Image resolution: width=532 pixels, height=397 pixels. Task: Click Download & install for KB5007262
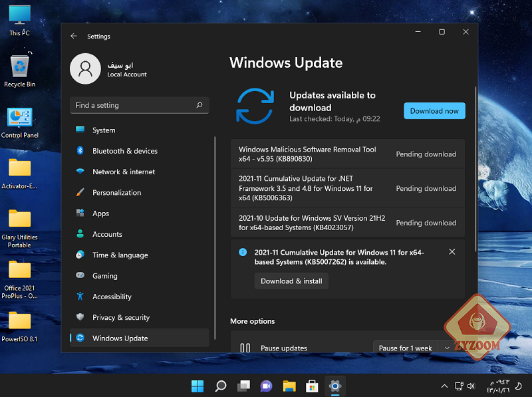[x=291, y=281]
